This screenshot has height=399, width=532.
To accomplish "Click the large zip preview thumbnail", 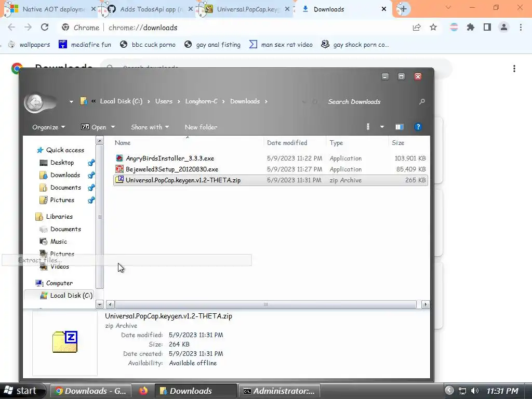I will click(65, 342).
